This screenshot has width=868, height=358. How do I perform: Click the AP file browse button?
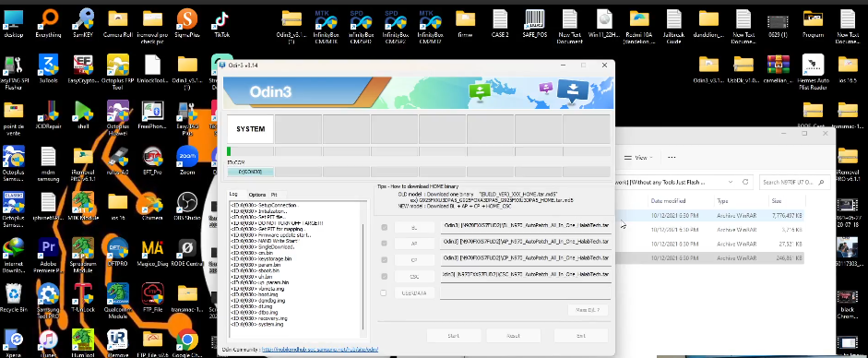pyautogui.click(x=414, y=243)
